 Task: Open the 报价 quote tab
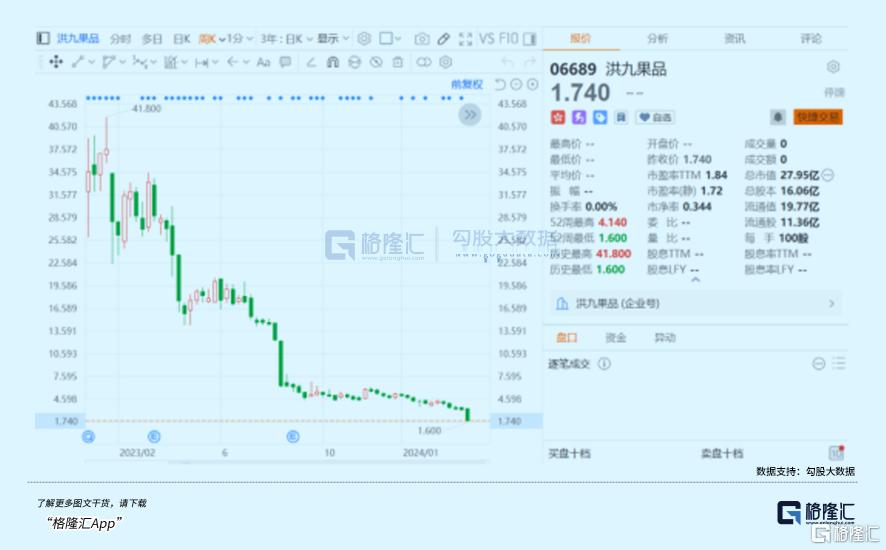(x=581, y=38)
